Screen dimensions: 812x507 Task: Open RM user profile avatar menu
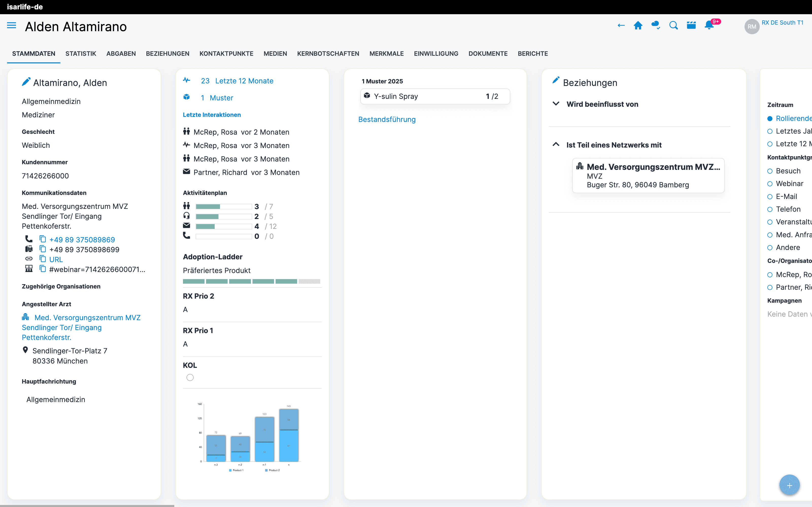pos(752,26)
